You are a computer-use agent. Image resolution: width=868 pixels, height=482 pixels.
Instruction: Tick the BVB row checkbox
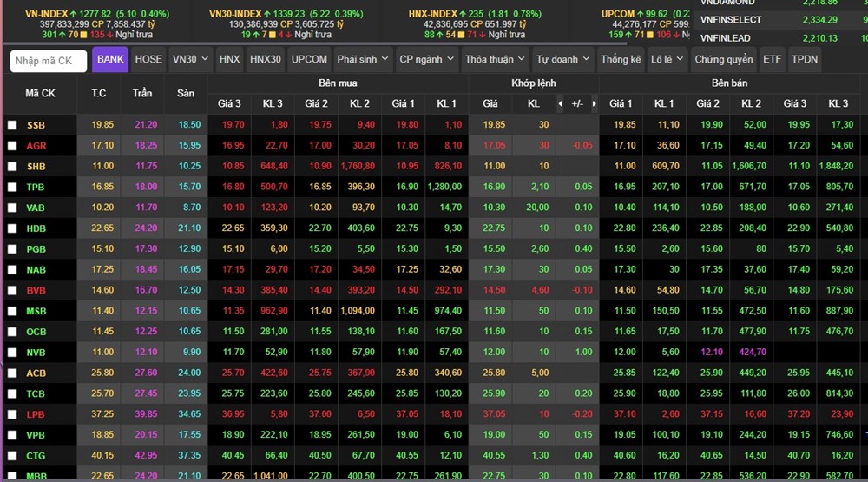12,290
